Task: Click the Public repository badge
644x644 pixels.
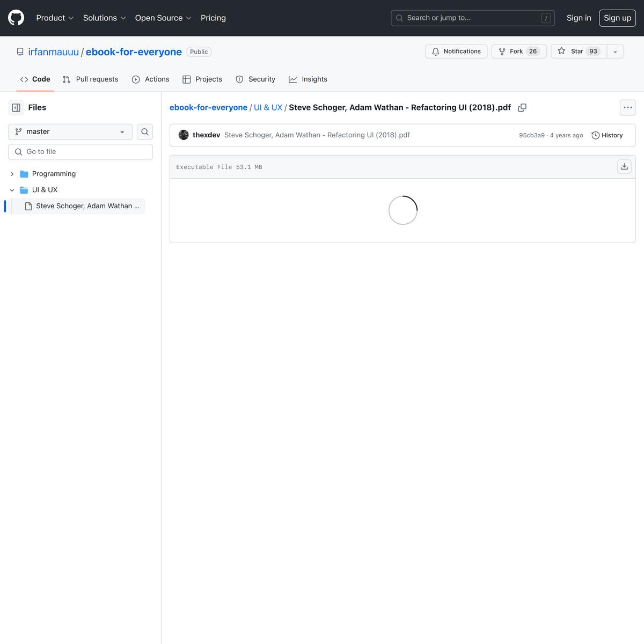Action: point(199,52)
